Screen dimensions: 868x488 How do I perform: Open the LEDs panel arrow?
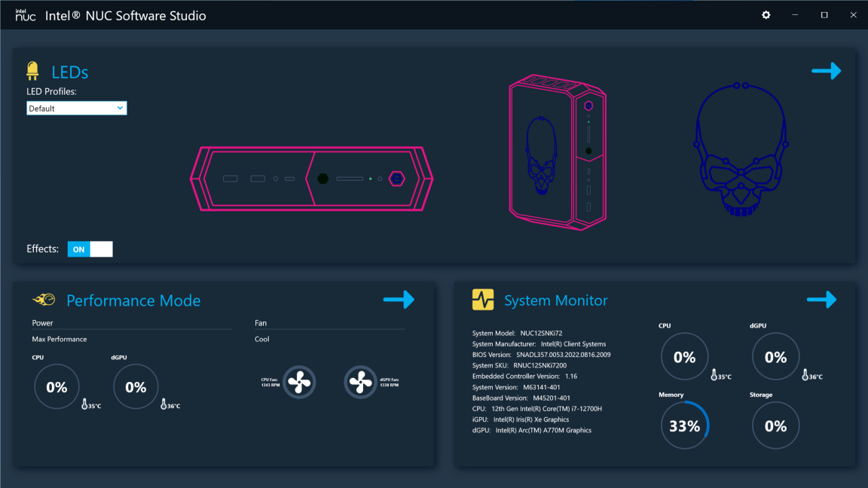(x=827, y=71)
